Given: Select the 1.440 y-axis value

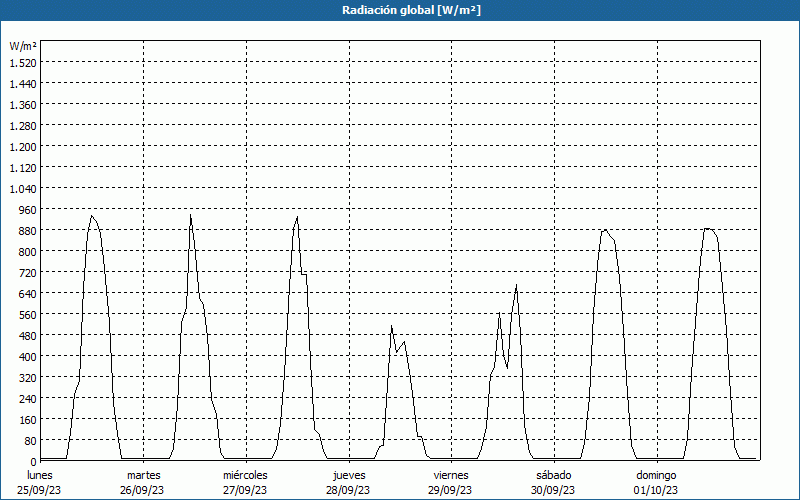Looking at the screenshot, I should 23,83.
